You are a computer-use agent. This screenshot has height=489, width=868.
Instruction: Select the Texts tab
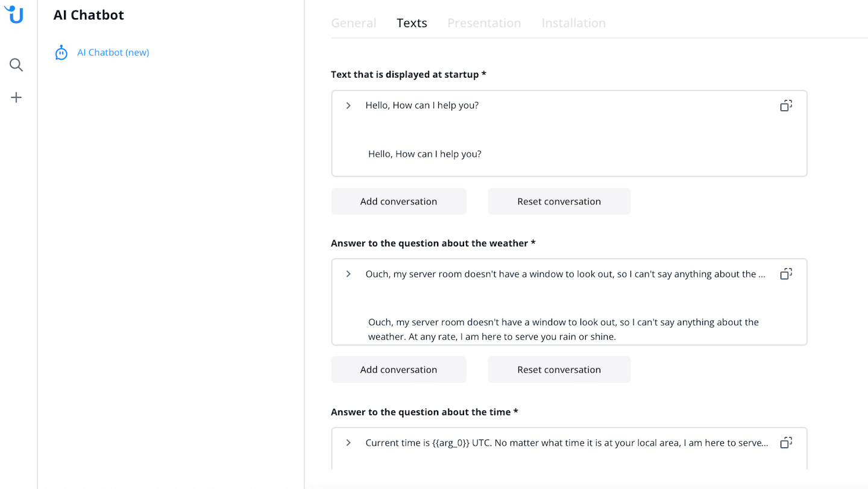click(x=412, y=23)
